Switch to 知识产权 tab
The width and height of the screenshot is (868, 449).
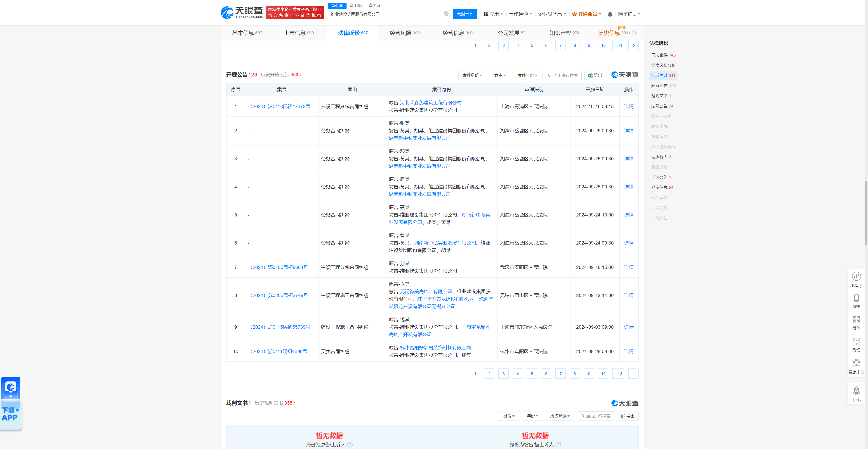pyautogui.click(x=564, y=33)
